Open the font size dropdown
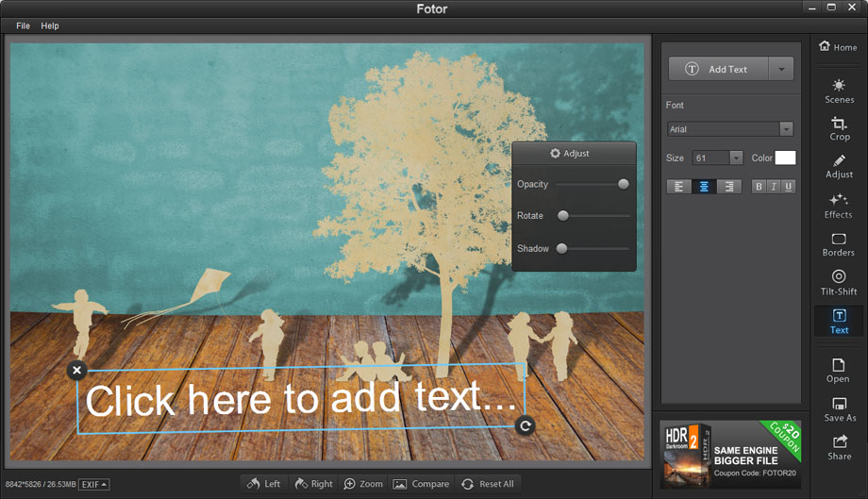This screenshot has width=868, height=499. pos(736,158)
